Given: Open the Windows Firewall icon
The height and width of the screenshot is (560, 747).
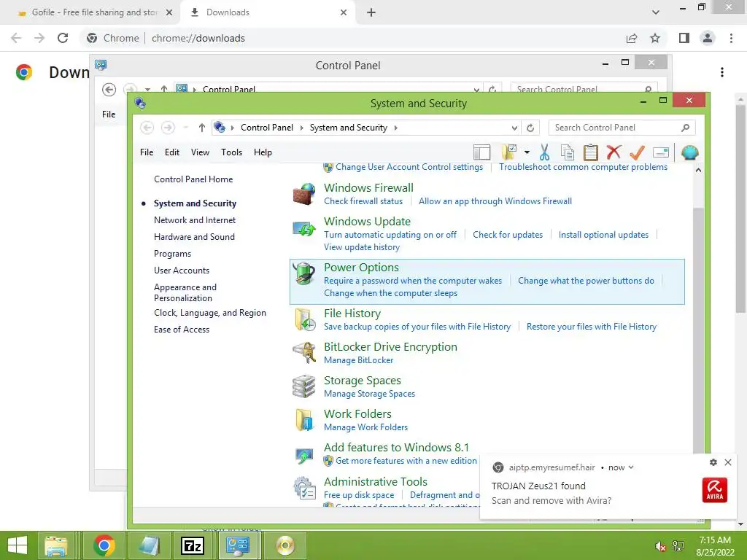Looking at the screenshot, I should pyautogui.click(x=304, y=194).
